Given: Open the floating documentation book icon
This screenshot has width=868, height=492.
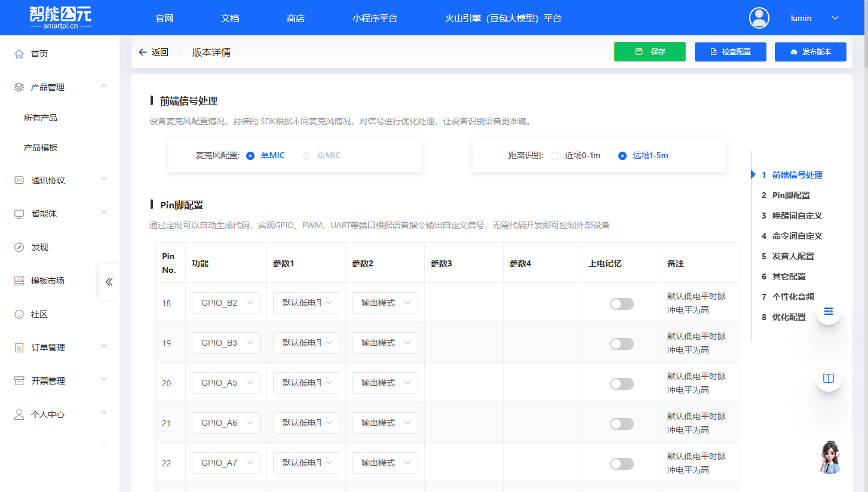Looking at the screenshot, I should tap(828, 378).
